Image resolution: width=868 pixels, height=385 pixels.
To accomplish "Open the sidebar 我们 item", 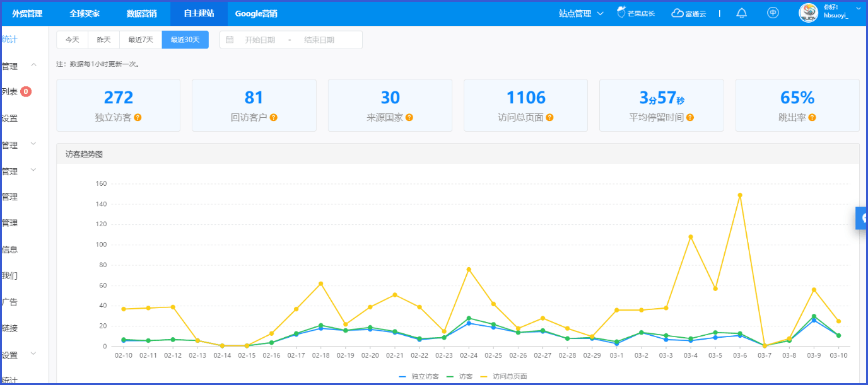I will click(x=9, y=276).
